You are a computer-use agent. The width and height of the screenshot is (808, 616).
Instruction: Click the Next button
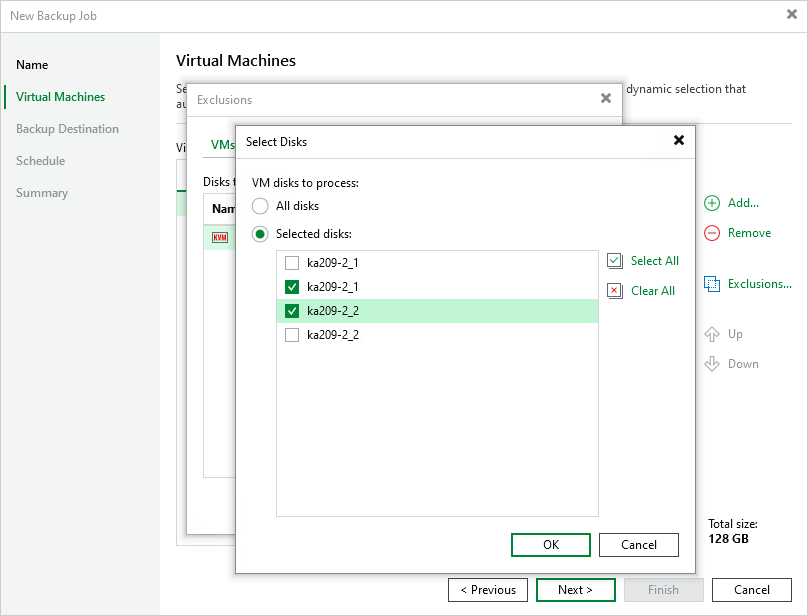click(575, 590)
